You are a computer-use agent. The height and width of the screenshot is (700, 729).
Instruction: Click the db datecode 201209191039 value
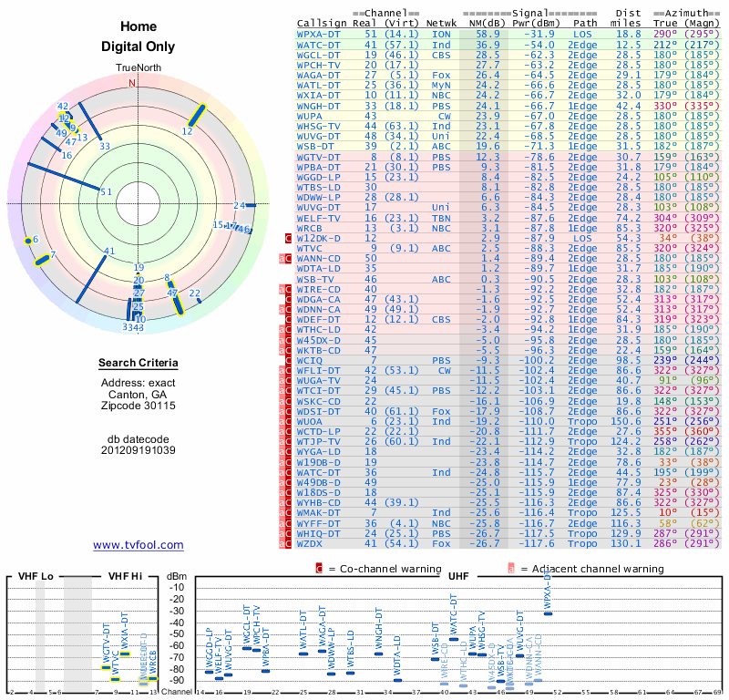(x=139, y=450)
